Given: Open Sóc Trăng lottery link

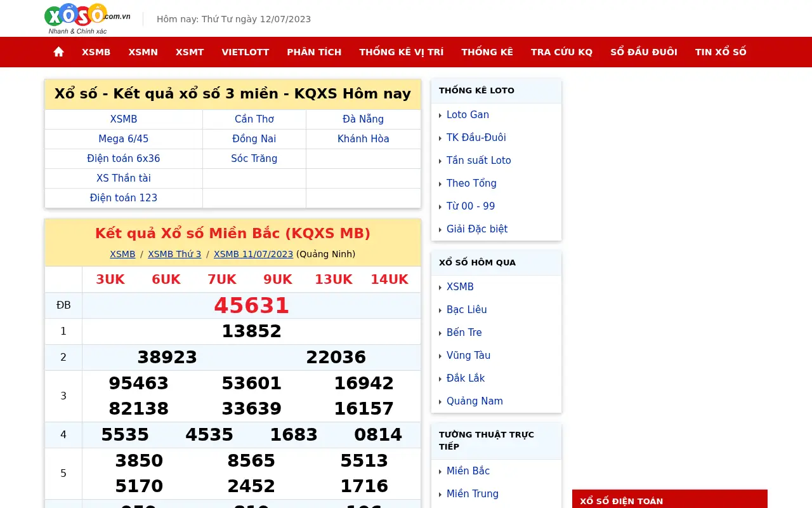Looking at the screenshot, I should click(254, 159).
